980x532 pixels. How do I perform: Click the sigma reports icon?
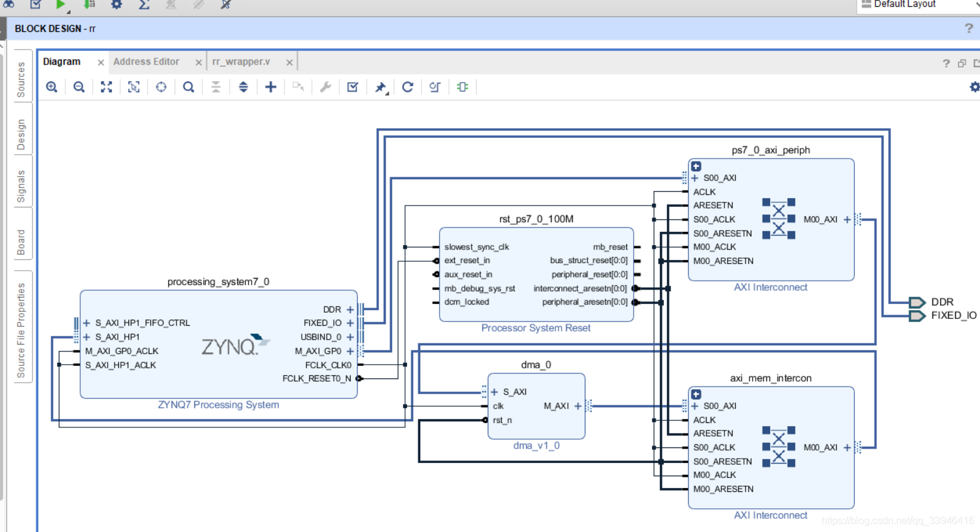pyautogui.click(x=144, y=5)
